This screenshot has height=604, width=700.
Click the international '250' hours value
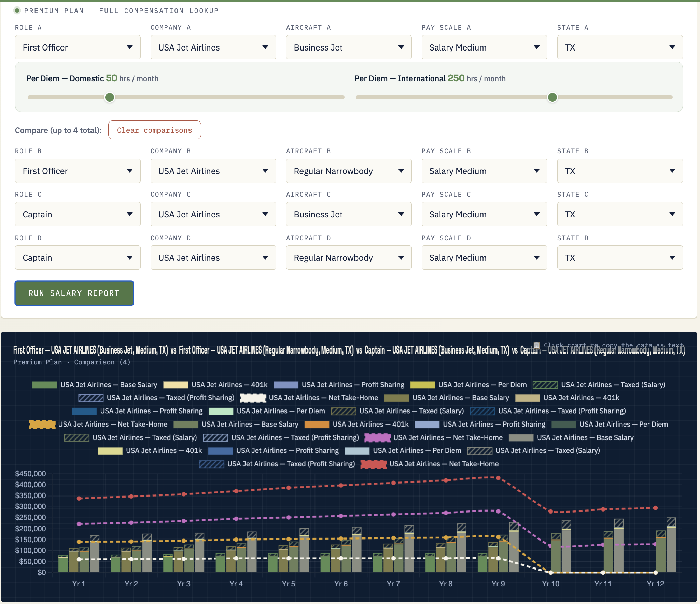tap(456, 78)
